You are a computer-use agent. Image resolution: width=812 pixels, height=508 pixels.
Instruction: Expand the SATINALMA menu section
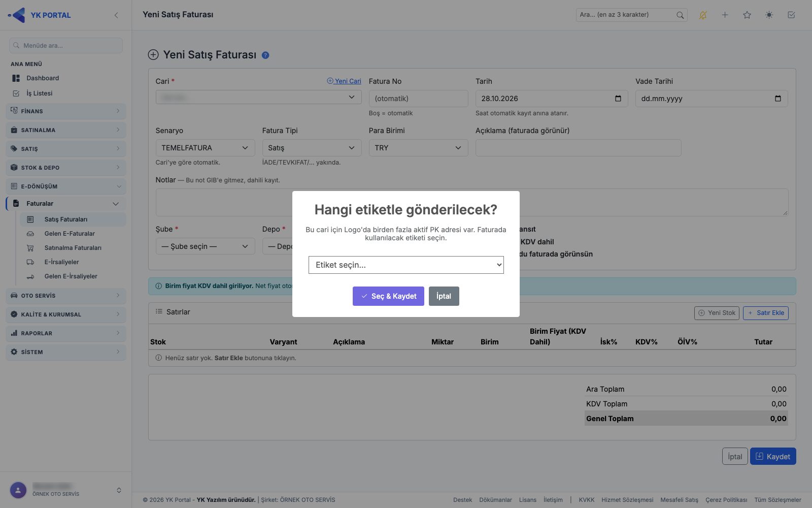point(66,130)
